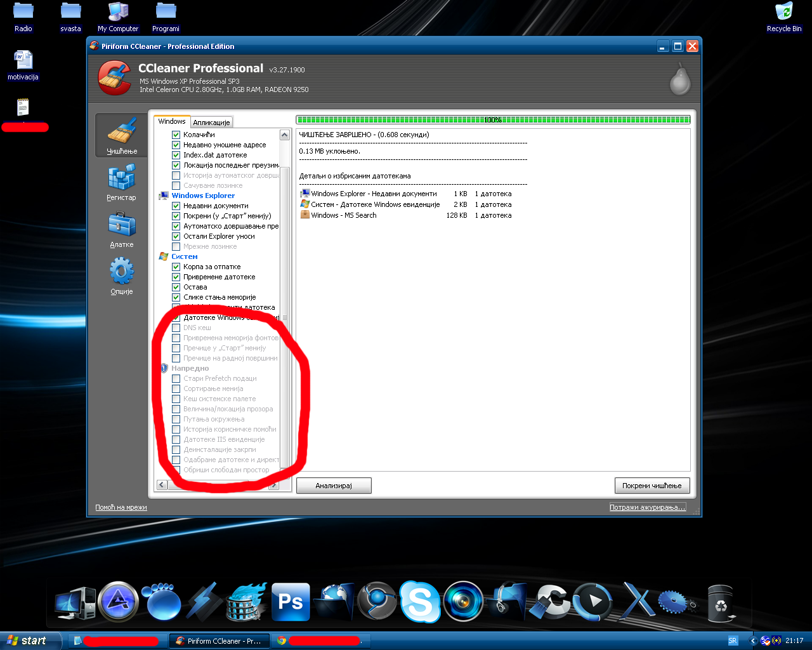
Task: Click the wireless signal tray icon
Action: (x=776, y=641)
